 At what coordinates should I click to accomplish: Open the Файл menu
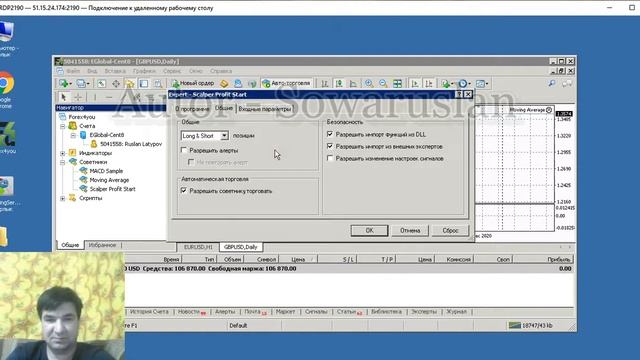73,71
